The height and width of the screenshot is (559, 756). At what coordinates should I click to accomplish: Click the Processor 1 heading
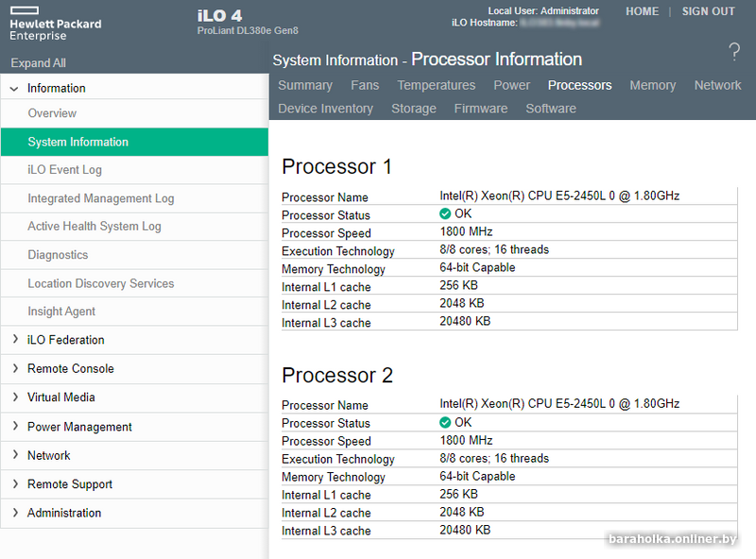tap(336, 167)
